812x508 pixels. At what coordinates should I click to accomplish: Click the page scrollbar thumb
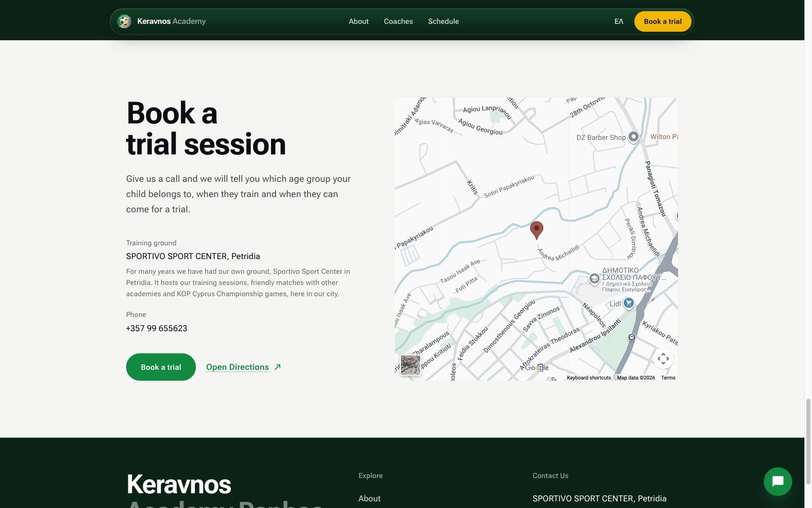[x=808, y=442]
